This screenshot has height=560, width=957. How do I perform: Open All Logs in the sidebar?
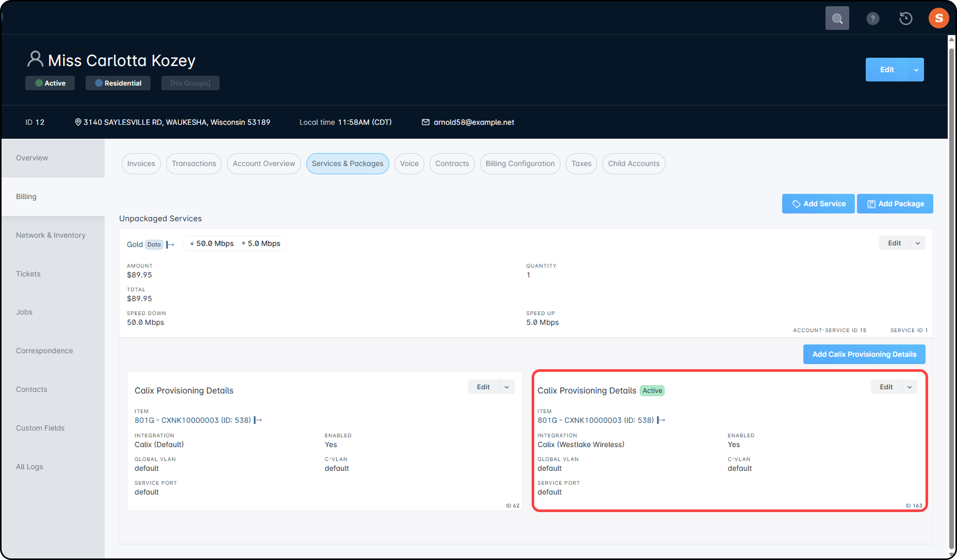[x=53, y=467]
